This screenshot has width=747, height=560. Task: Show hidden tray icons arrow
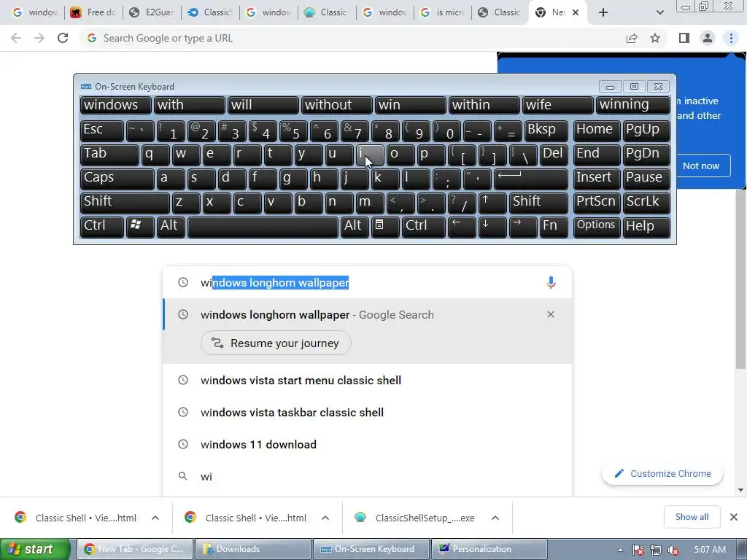tap(620, 550)
